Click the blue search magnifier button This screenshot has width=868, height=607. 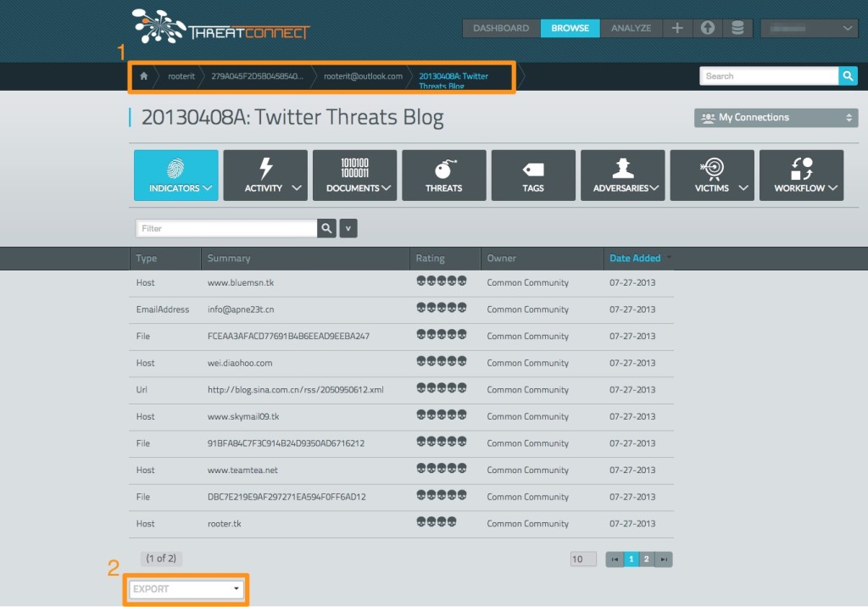(848, 76)
